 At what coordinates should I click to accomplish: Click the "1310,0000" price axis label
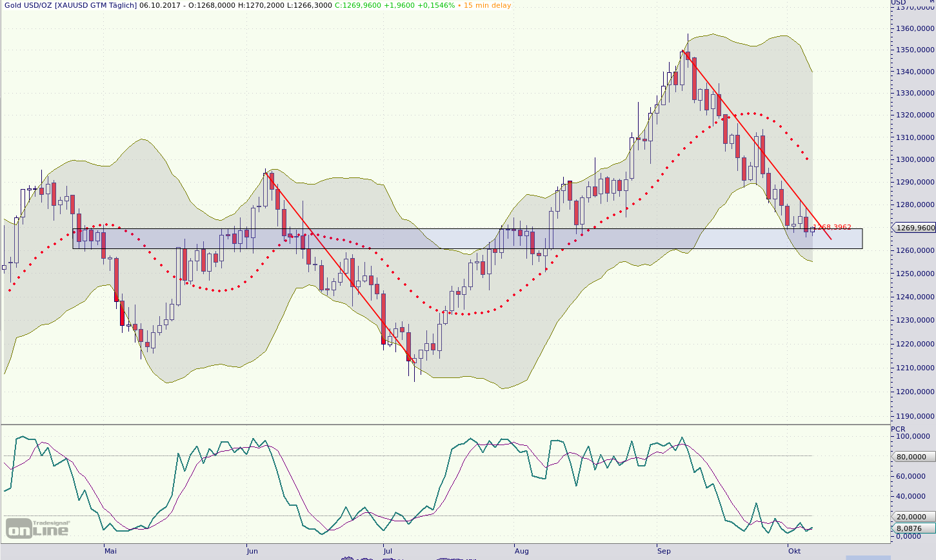(915, 137)
